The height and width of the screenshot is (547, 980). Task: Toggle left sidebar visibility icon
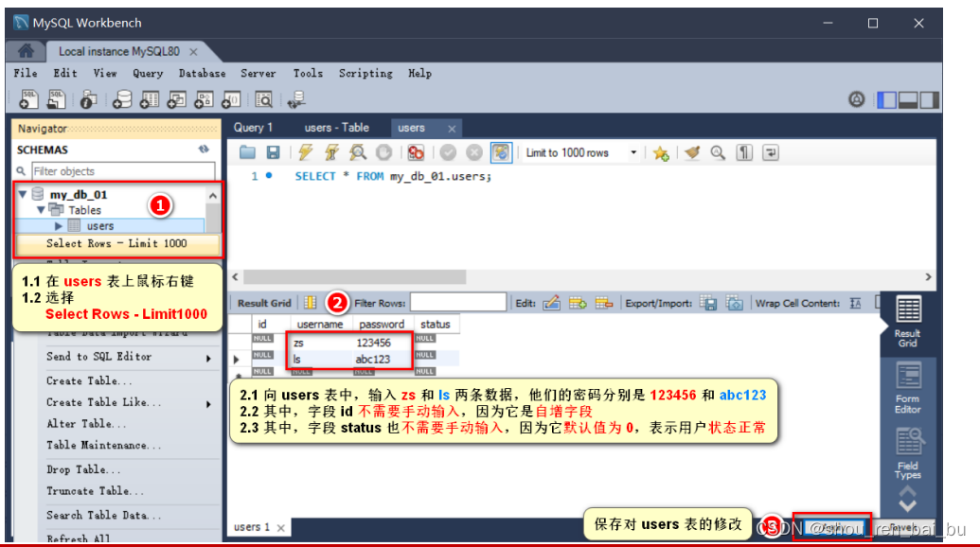(x=887, y=100)
